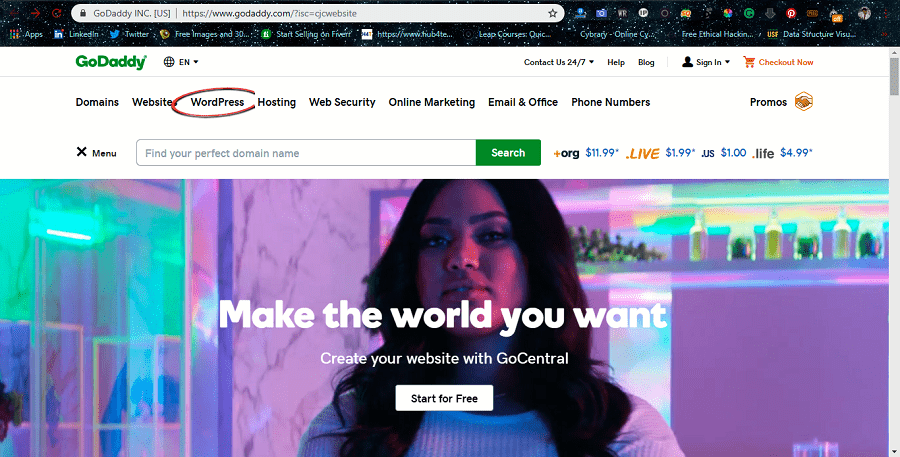Go back using the browser back arrow
This screenshot has height=457, width=900.
[x=14, y=13]
